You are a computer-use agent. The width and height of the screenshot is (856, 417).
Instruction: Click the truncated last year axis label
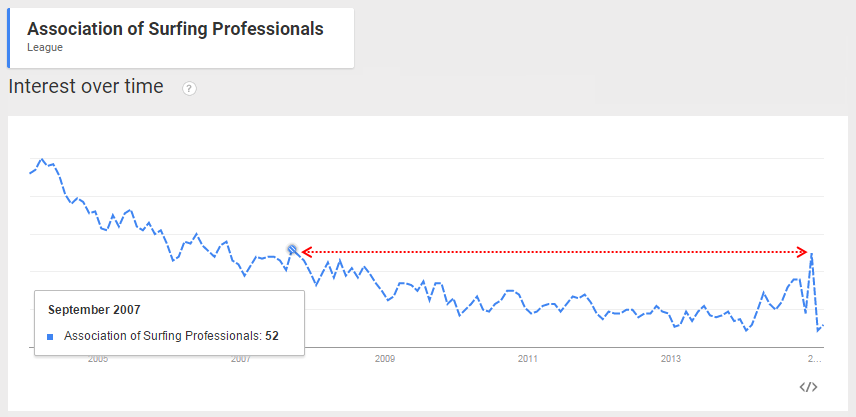(x=815, y=359)
